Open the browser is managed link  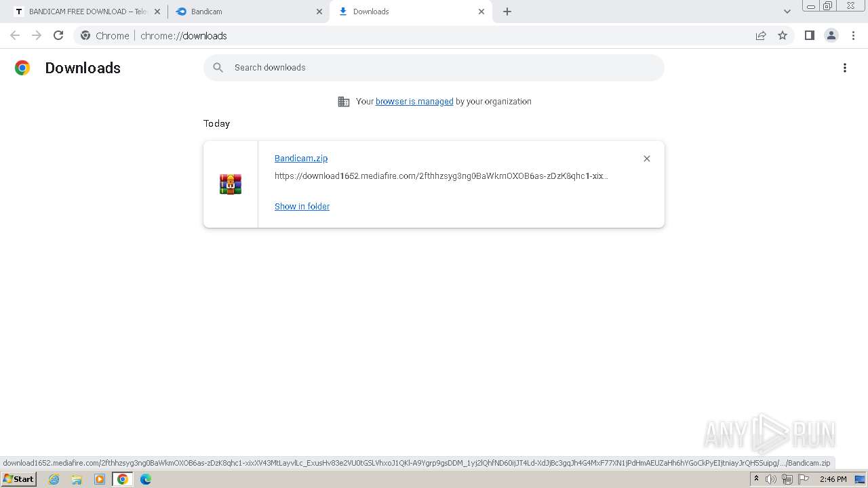coord(414,102)
